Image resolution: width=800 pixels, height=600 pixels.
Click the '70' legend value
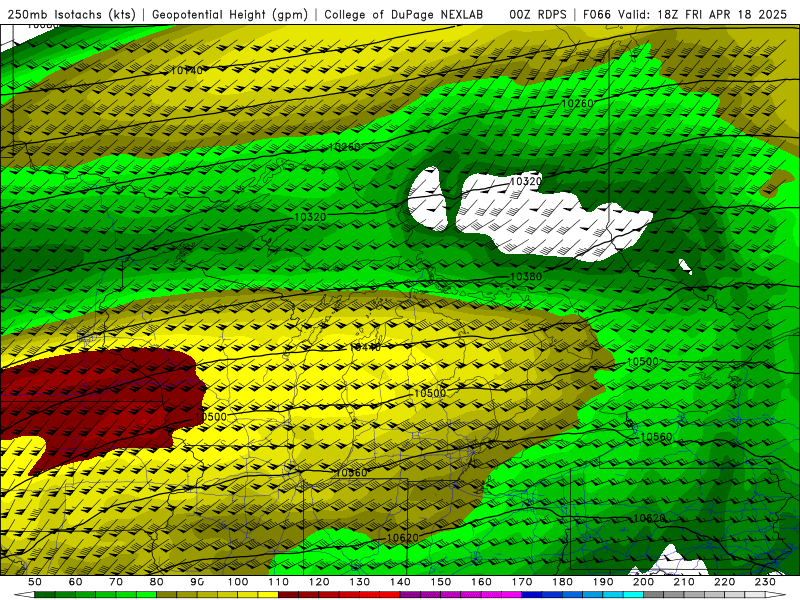point(116,582)
